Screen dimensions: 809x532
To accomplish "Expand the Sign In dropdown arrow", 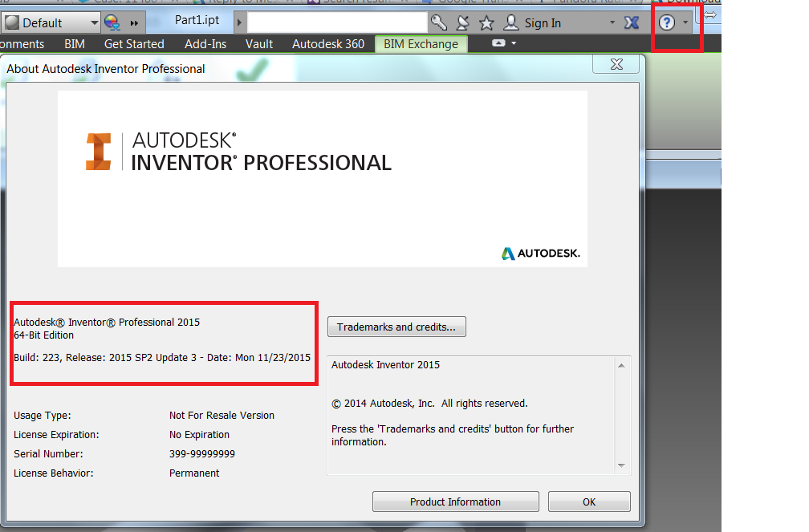I will coord(613,22).
